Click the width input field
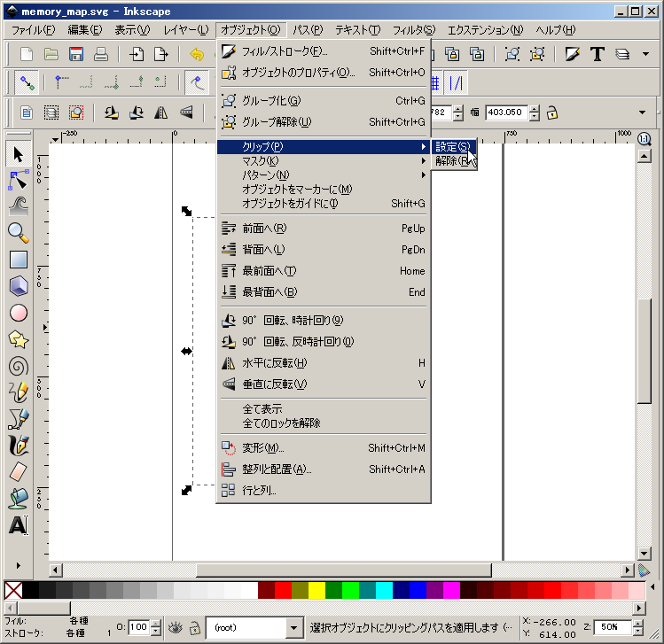Screen dimensions: 664x644 (x=506, y=113)
